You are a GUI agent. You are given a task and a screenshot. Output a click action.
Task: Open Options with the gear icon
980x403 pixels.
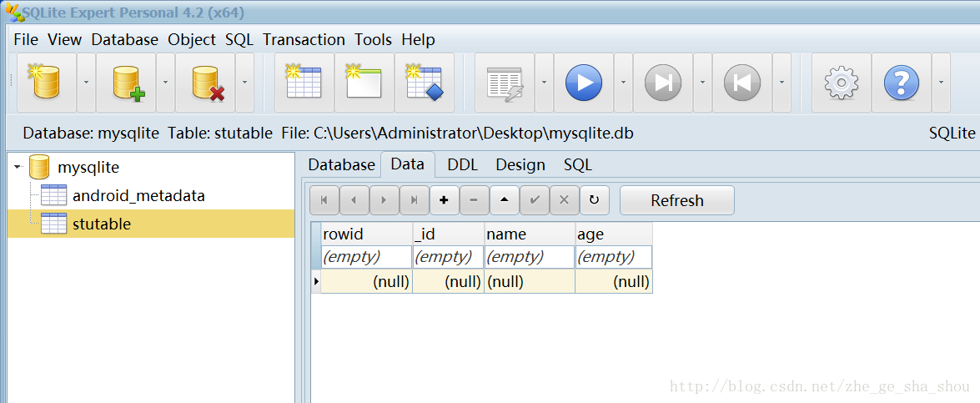click(842, 83)
